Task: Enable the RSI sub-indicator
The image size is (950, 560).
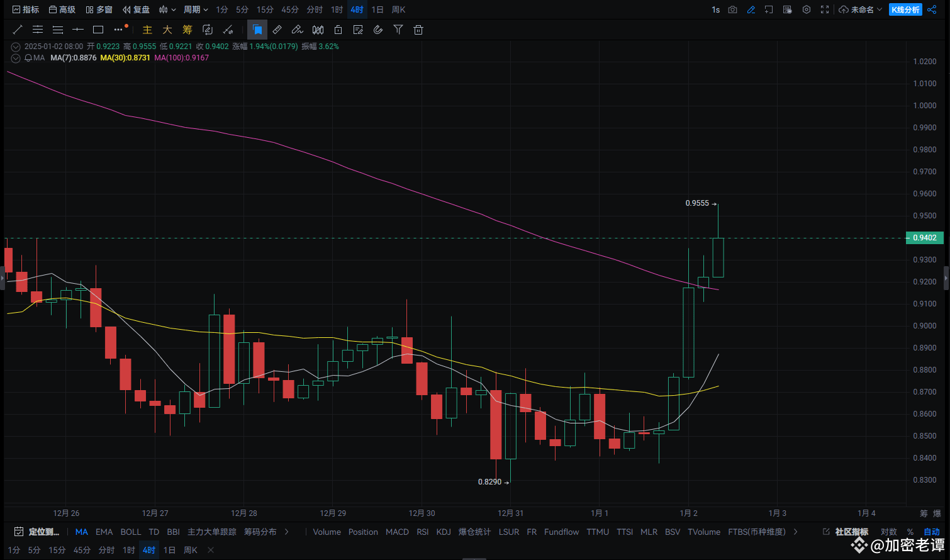Action: 423,532
